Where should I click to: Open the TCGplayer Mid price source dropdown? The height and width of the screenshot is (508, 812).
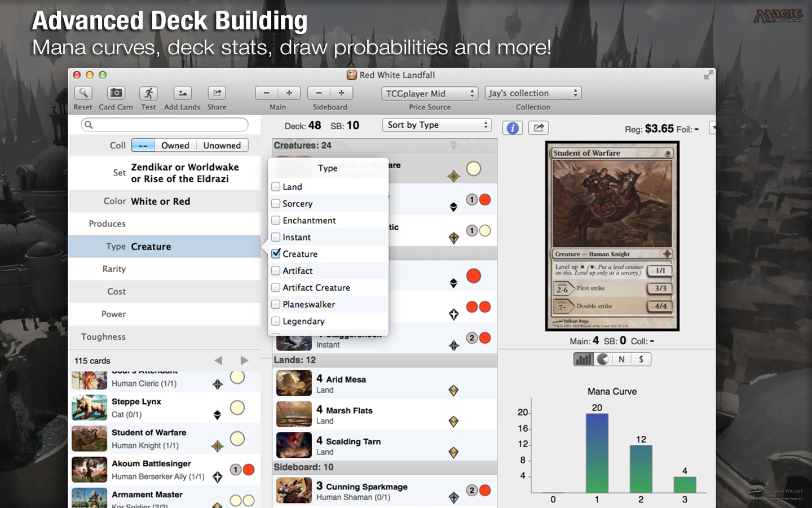[430, 93]
